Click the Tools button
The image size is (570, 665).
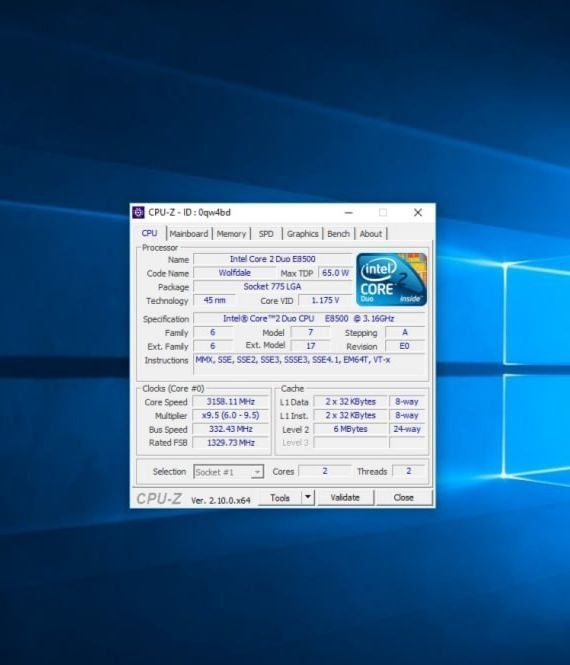click(280, 497)
